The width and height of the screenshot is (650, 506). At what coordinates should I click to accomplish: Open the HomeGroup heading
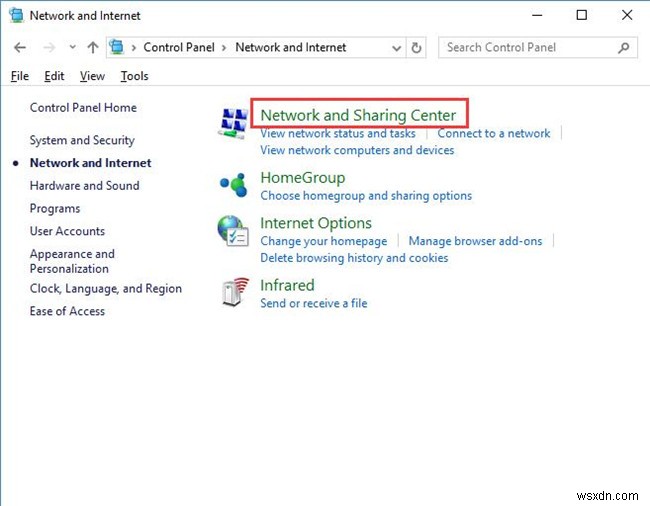tap(303, 178)
